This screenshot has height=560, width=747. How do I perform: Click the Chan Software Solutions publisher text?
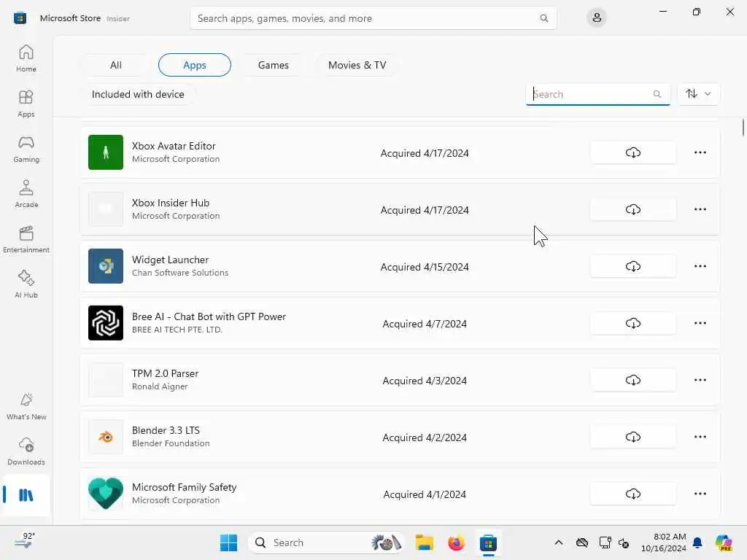click(180, 273)
